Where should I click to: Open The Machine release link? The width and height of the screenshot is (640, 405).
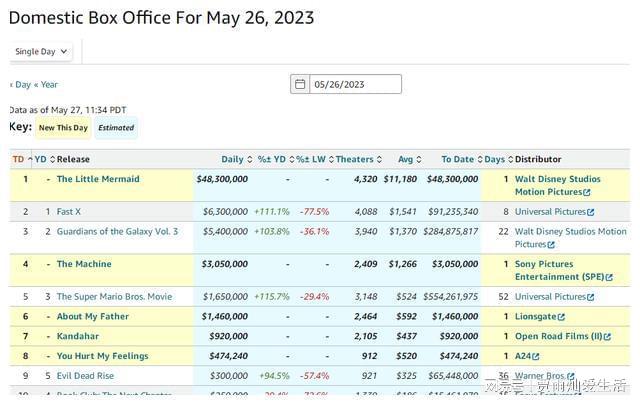(84, 264)
